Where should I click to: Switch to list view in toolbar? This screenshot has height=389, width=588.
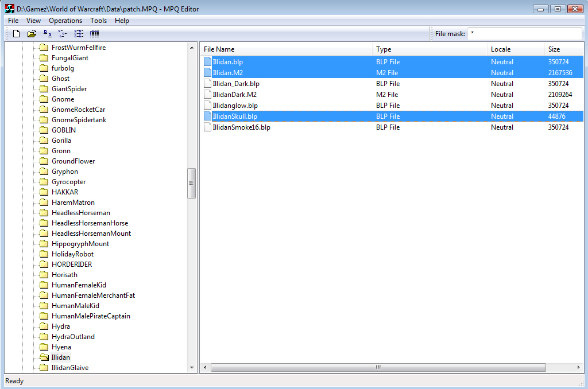pos(79,34)
